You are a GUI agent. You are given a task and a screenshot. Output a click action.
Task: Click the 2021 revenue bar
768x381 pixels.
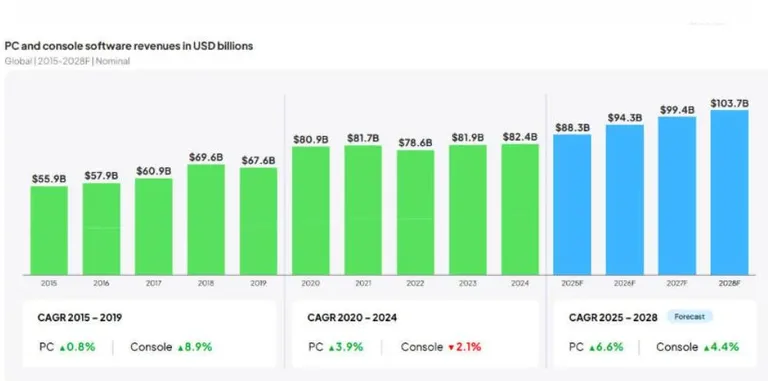coord(363,210)
